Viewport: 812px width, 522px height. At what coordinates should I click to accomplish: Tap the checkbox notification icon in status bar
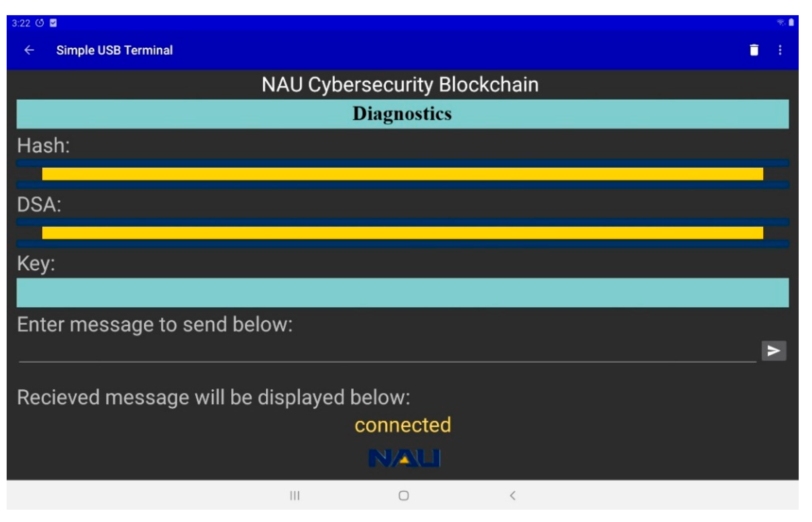53,23
